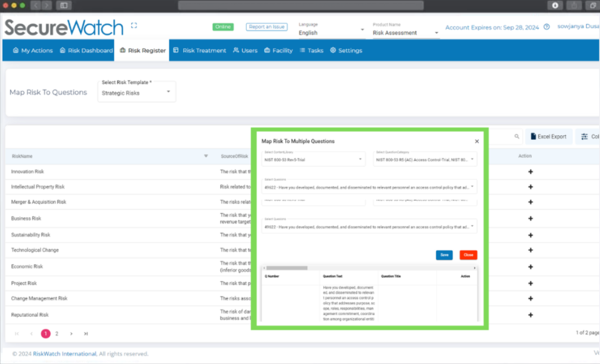The width and height of the screenshot is (600, 364).
Task: Go to the previous page
Action: tap(32, 334)
